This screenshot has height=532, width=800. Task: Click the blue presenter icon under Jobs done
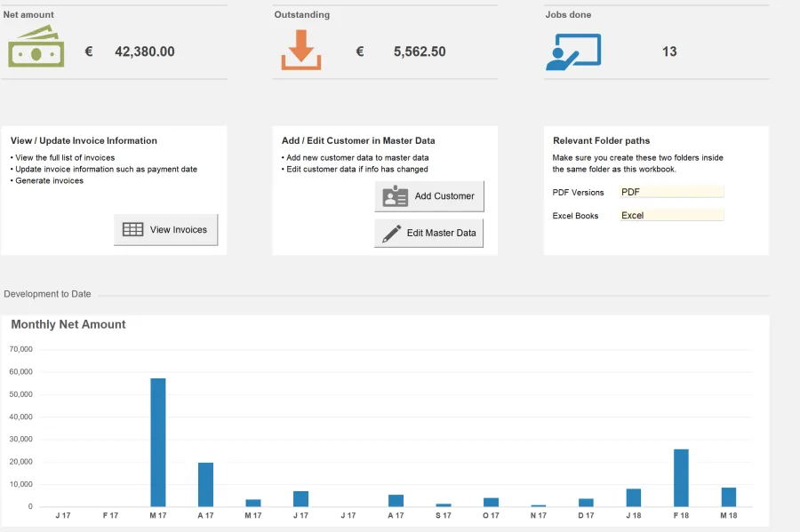coord(572,52)
